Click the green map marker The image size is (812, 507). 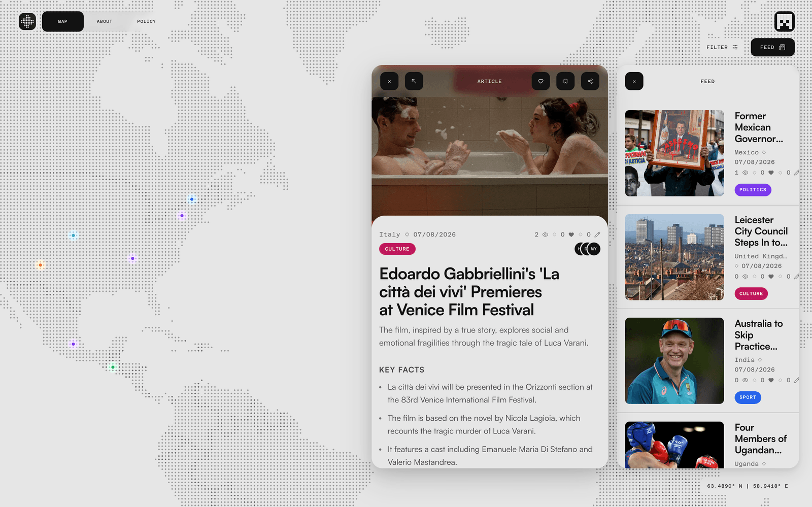pyautogui.click(x=113, y=367)
